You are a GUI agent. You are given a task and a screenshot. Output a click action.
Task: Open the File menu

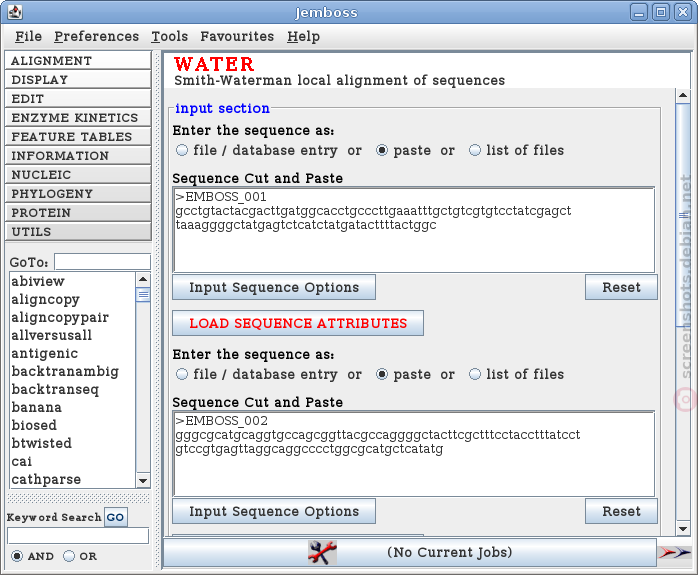(28, 36)
